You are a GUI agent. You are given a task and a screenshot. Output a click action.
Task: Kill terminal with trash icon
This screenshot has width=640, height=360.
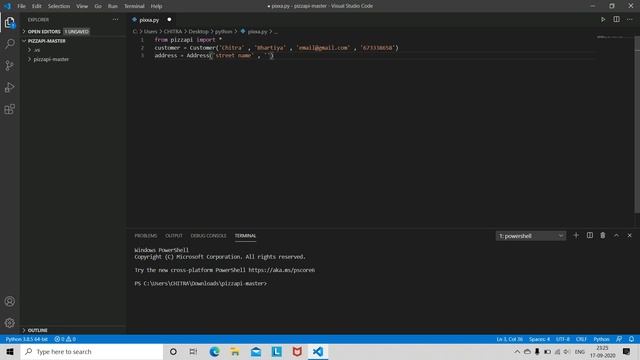pyautogui.click(x=603, y=236)
